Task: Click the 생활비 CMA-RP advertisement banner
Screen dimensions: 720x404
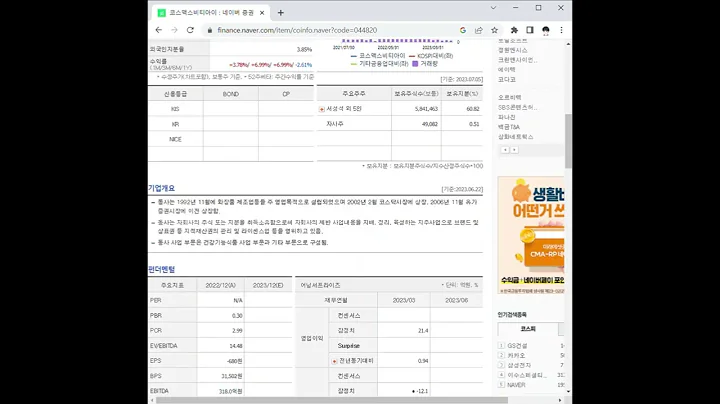Action: coord(531,235)
